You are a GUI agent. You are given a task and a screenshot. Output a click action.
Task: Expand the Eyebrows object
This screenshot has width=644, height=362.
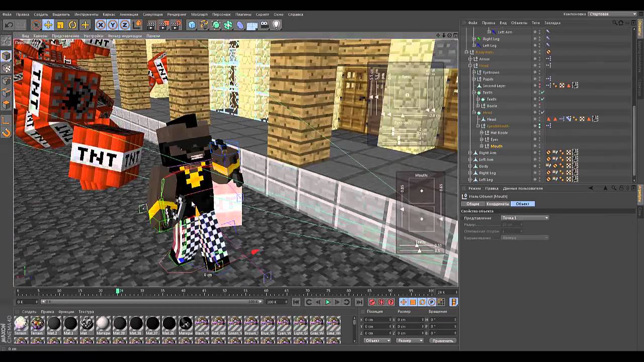pyautogui.click(x=474, y=72)
